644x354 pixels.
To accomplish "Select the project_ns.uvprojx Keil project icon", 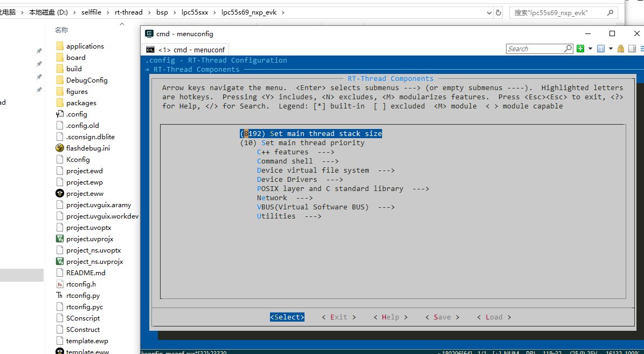I will point(60,262).
